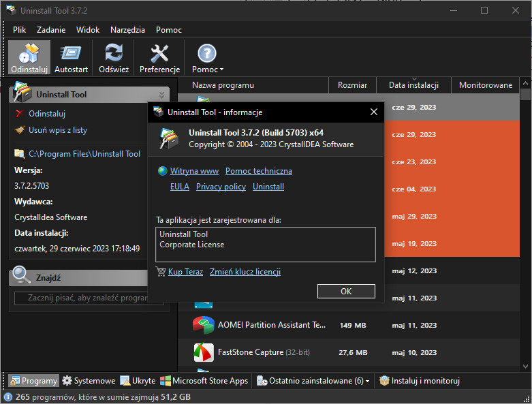Collapse the Uninstall Tool side panel
This screenshot has height=404, width=532.
[162, 95]
